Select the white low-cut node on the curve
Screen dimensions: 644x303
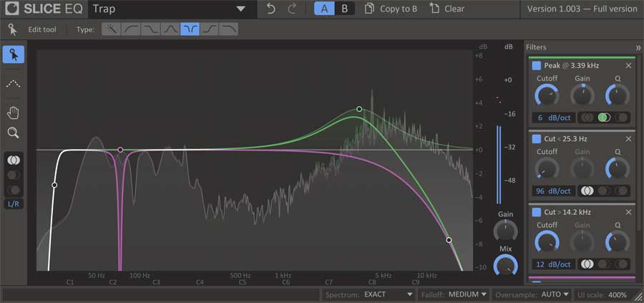coord(54,185)
